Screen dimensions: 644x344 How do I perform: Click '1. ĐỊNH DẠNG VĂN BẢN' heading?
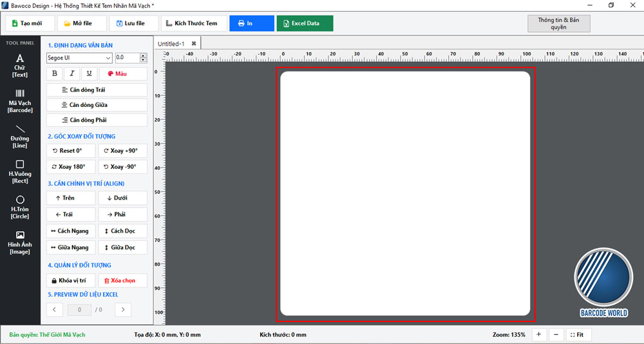click(80, 45)
